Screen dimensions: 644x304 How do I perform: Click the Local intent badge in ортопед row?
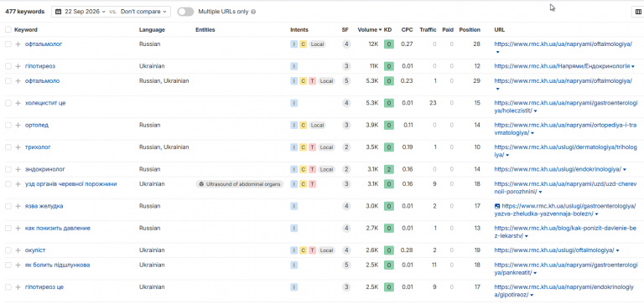[x=317, y=125]
